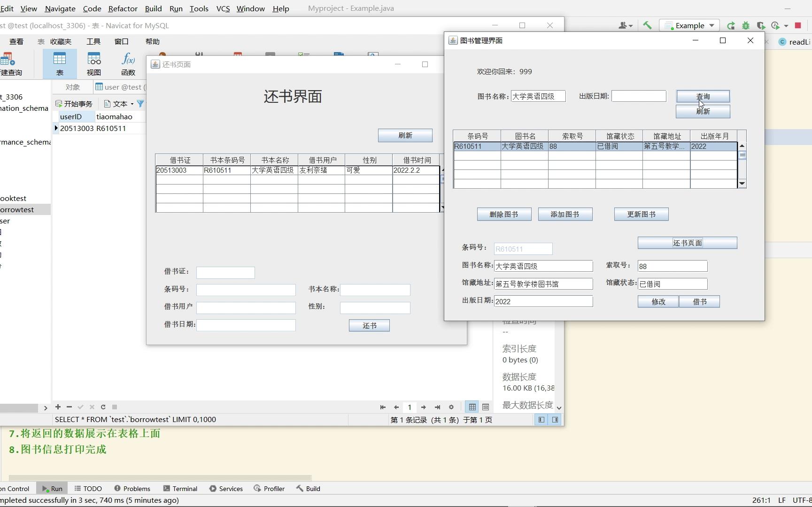Click the Run with Coverage shield icon
This screenshot has height=507, width=812.
[761, 25]
